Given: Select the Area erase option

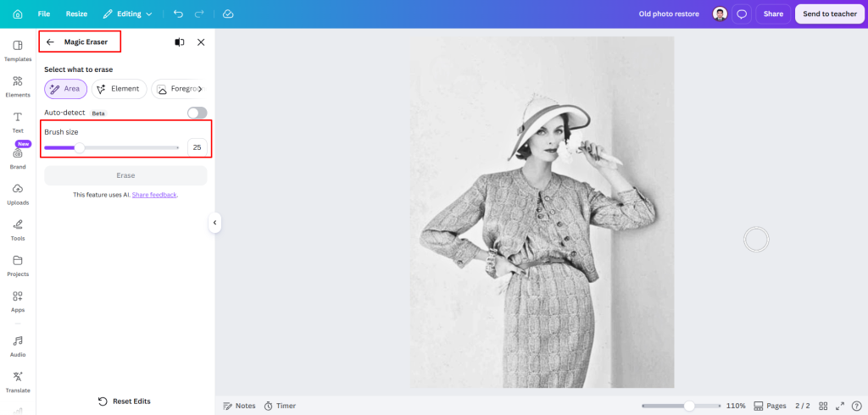Looking at the screenshot, I should 65,89.
